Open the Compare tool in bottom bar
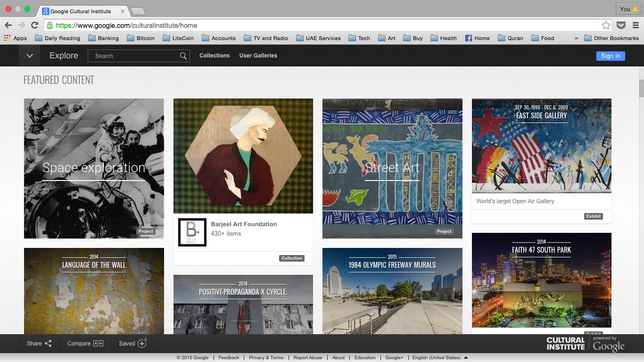Viewport: 644px width, 362px height. coord(85,344)
